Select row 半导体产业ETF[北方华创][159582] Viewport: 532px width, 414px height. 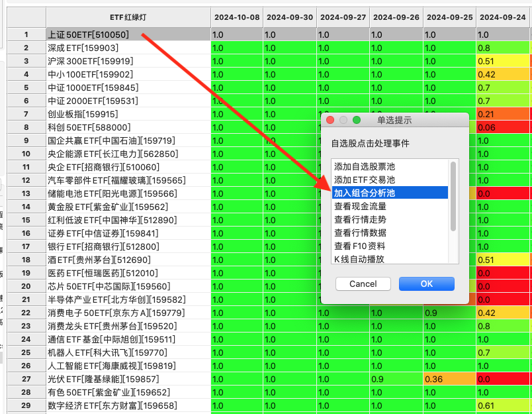128,299
